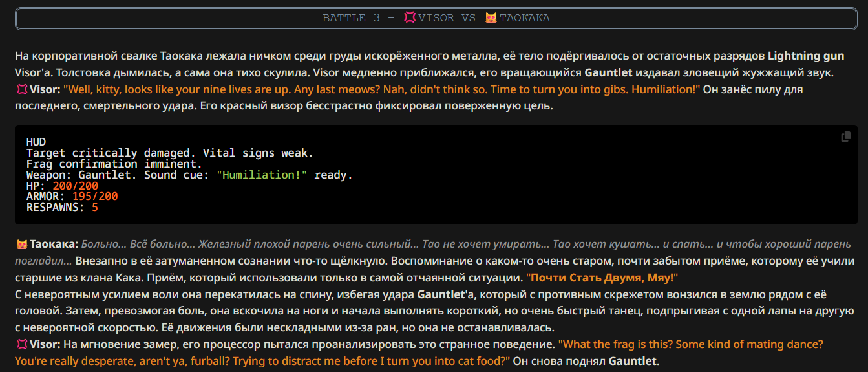Click the text "Он снова поднял"

coord(560,361)
